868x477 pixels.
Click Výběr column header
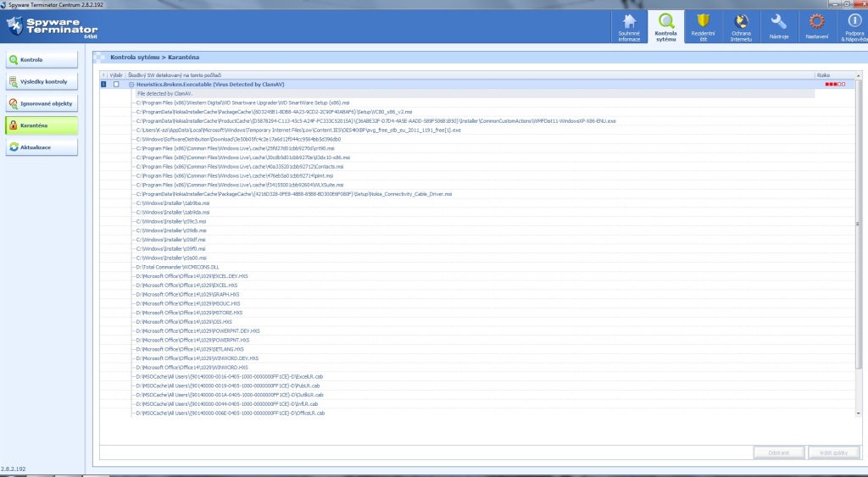pos(116,75)
